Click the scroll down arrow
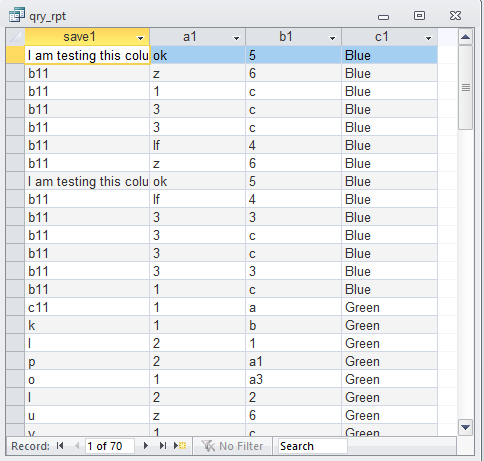 (x=465, y=427)
